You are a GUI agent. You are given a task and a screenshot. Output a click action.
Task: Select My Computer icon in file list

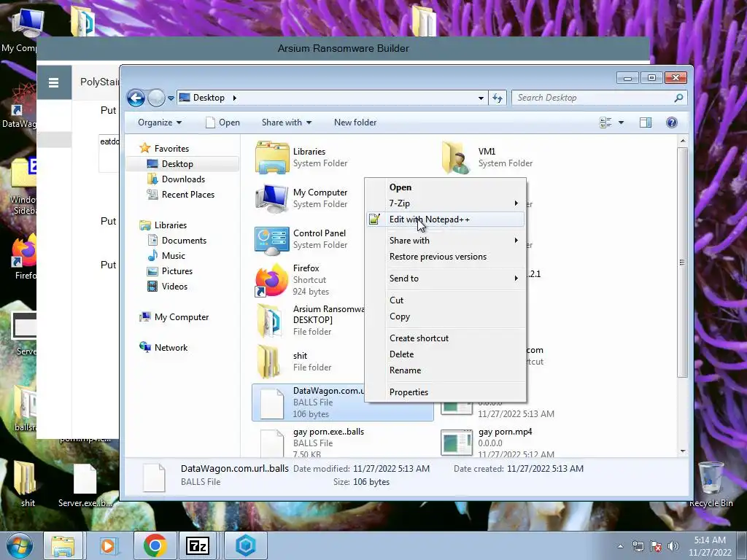272,198
